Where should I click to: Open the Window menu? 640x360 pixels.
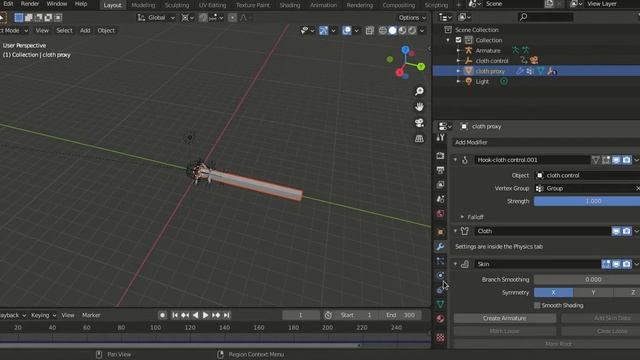pyautogui.click(x=57, y=4)
